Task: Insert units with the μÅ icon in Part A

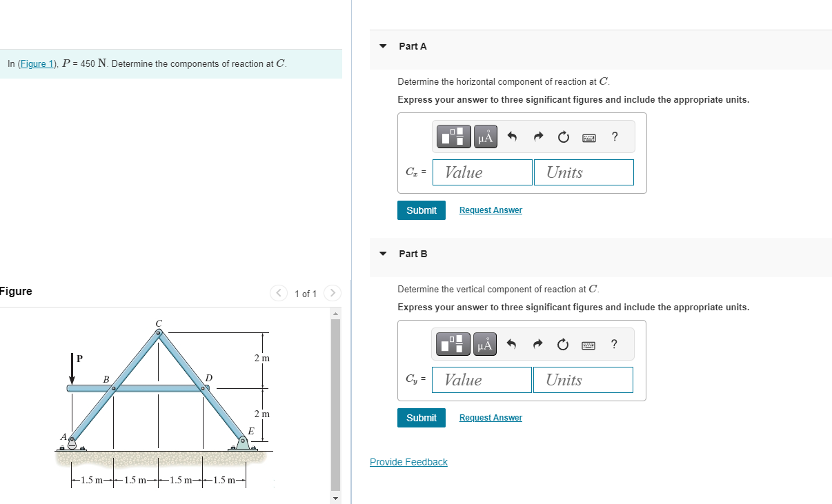Action: pyautogui.click(x=485, y=136)
